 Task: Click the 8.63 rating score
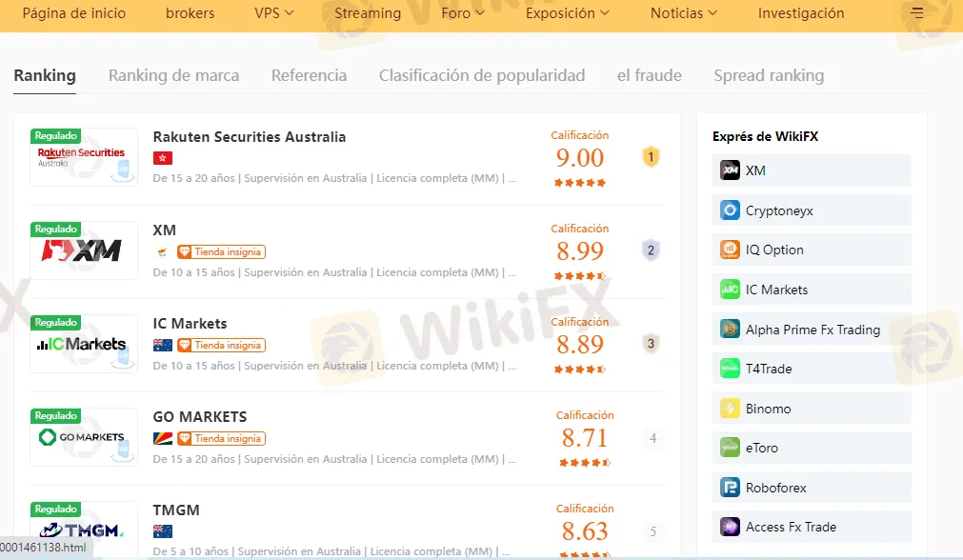(x=585, y=531)
